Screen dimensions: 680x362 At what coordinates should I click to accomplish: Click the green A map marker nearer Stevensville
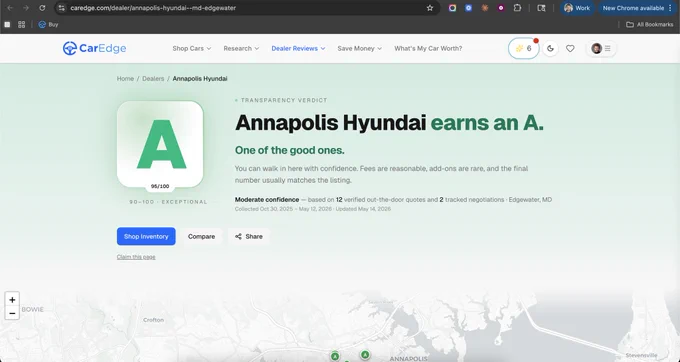pos(365,355)
